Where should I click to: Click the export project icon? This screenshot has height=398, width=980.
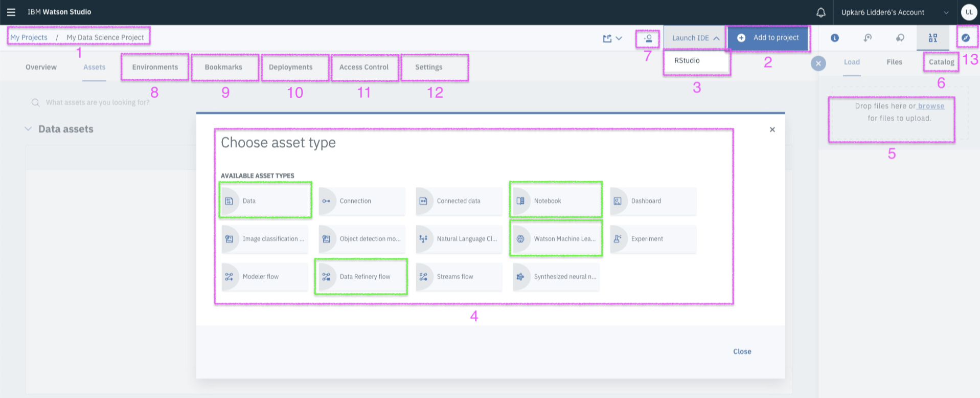607,38
